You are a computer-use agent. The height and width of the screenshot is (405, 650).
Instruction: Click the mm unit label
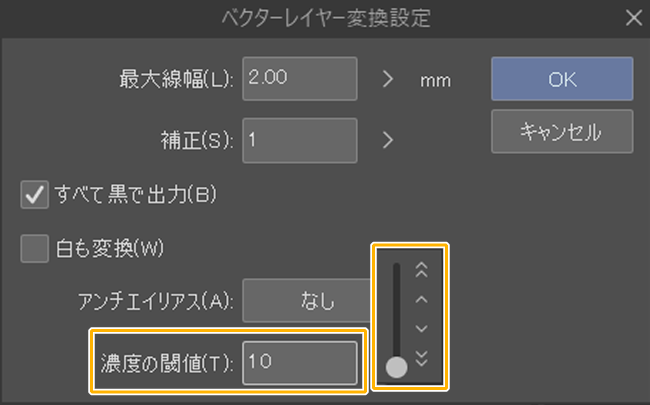point(437,81)
